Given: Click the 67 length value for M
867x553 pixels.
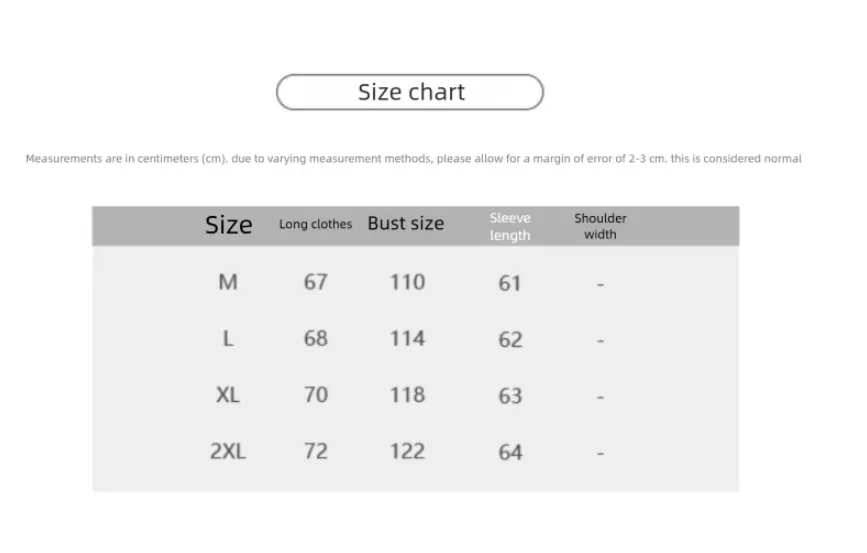Looking at the screenshot, I should pos(316,282).
